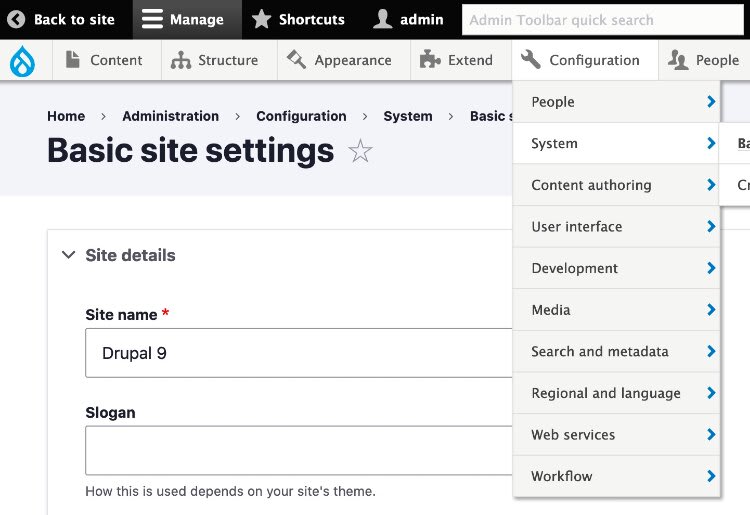Click the People users icon in toolbar
The height and width of the screenshot is (515, 750).
[678, 60]
